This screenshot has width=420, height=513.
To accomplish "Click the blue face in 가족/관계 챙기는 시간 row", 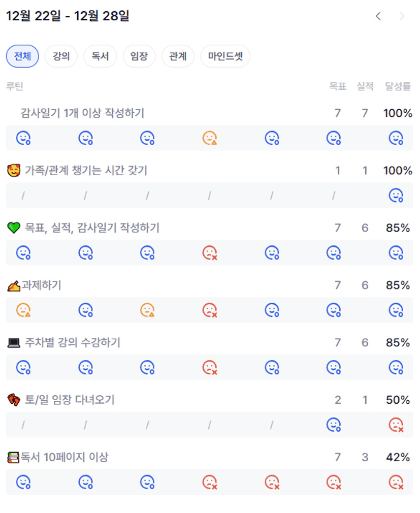I will click(396, 196).
